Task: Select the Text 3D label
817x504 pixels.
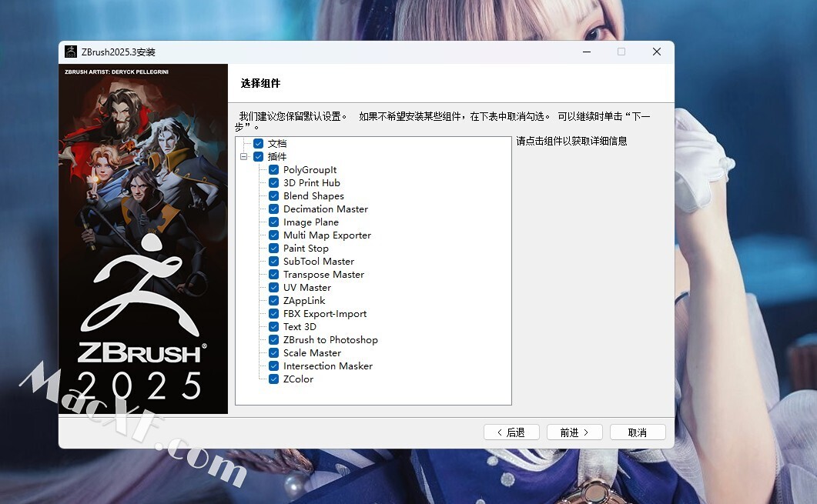Action: [x=300, y=326]
